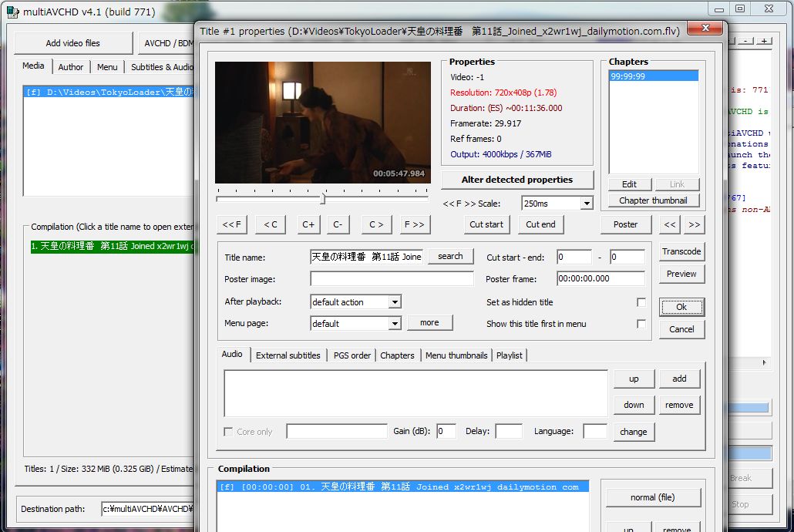794x532 pixels.
Task: Close the Title #1 properties dialog
Action: click(705, 28)
